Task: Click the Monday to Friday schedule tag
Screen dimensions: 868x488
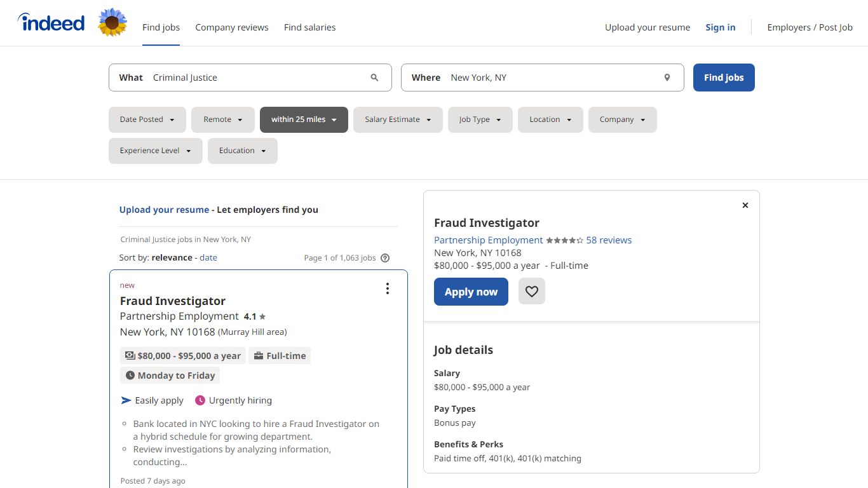Action: [x=170, y=376]
